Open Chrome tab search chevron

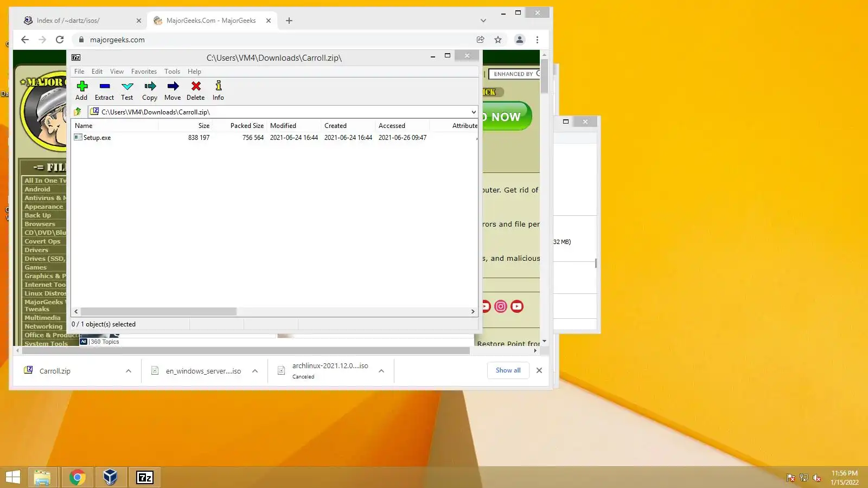click(x=483, y=21)
